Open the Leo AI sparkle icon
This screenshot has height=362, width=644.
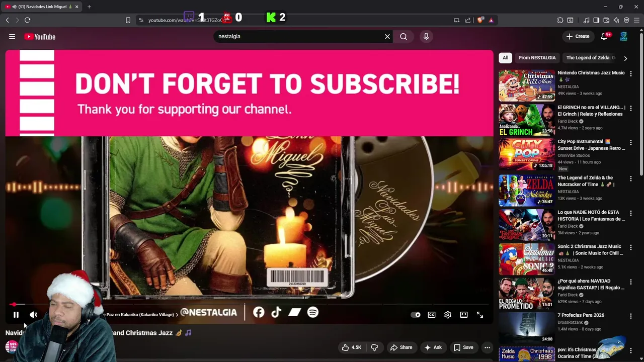pyautogui.click(x=616, y=20)
